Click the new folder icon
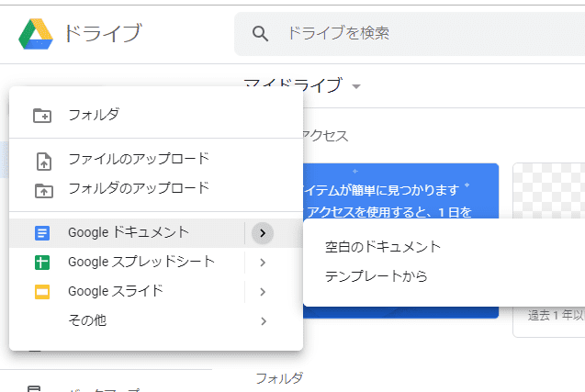The height and width of the screenshot is (392, 585). (42, 116)
